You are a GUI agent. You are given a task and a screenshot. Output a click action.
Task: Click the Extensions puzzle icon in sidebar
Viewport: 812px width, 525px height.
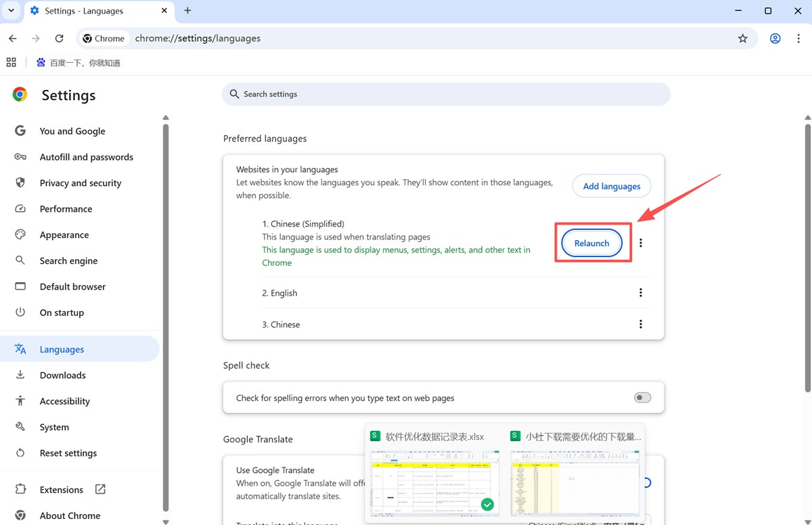click(x=20, y=489)
